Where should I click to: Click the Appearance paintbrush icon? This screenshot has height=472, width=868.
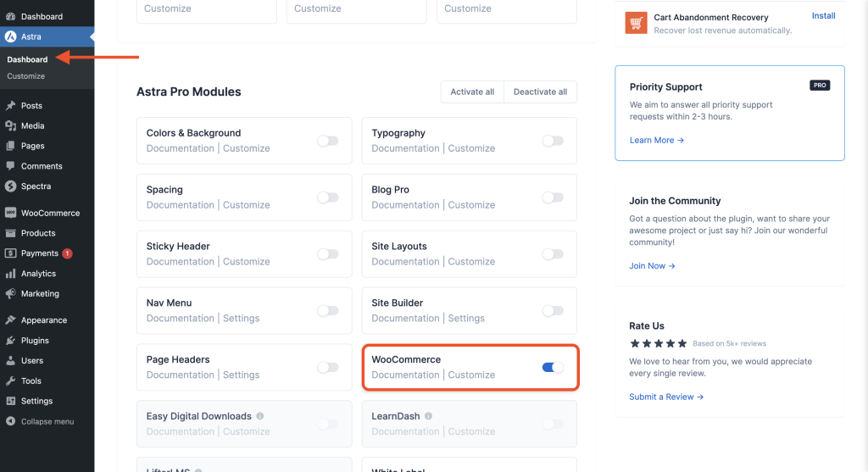[x=10, y=320]
